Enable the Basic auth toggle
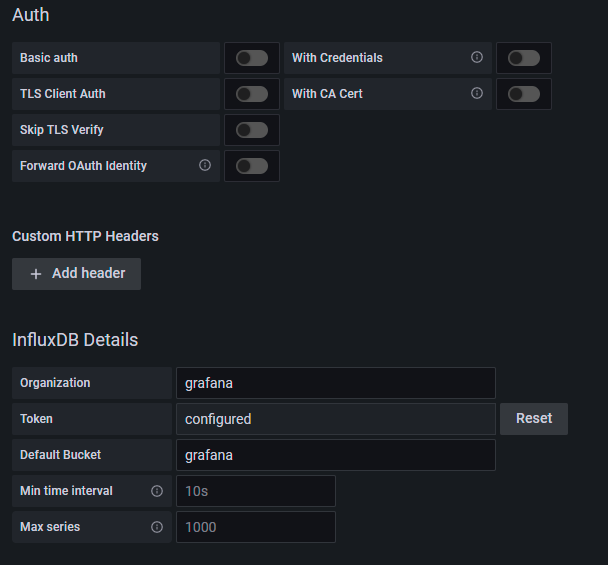The image size is (608, 565). pyautogui.click(x=252, y=58)
